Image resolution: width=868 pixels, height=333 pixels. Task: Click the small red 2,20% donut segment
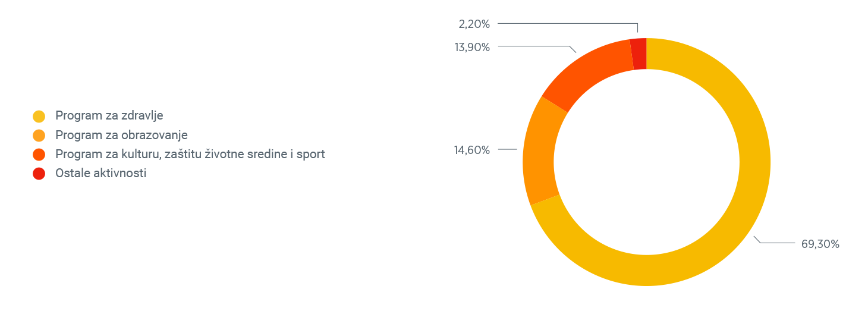pos(639,54)
